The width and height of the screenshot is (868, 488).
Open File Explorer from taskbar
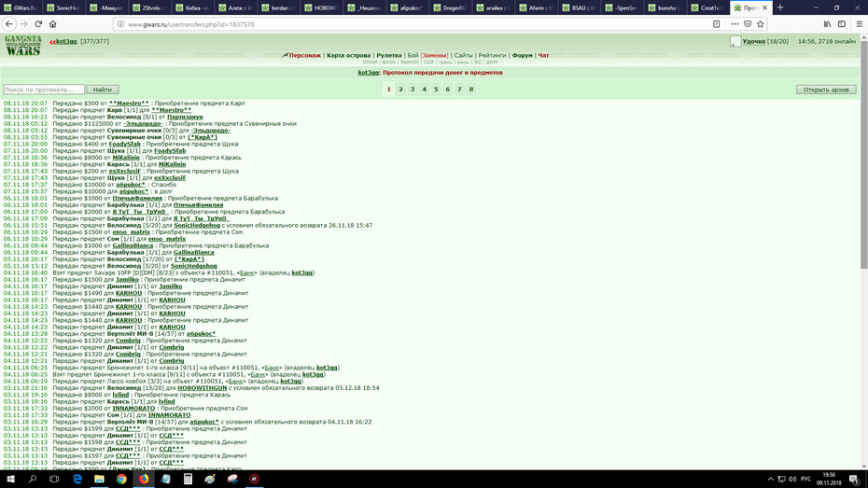coord(99,480)
